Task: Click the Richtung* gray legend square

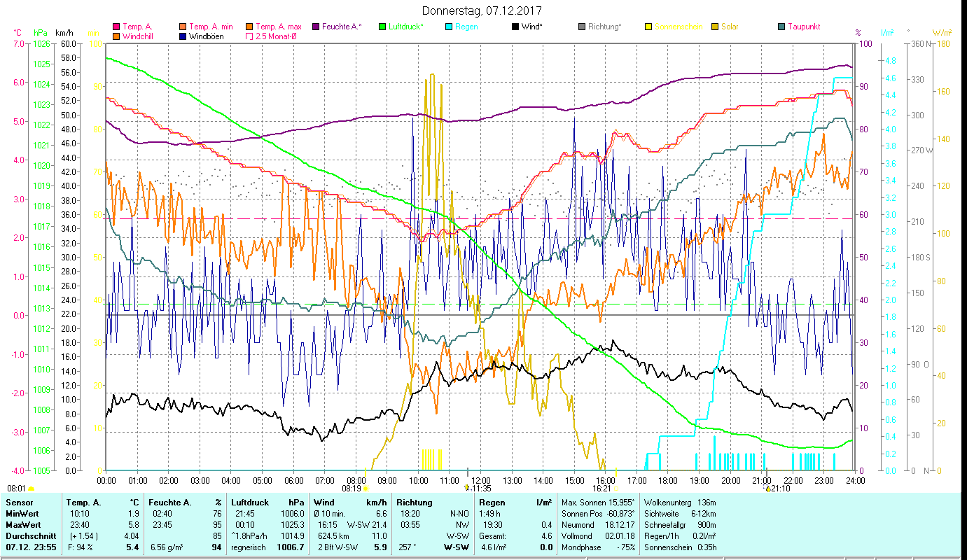Action: tap(581, 27)
